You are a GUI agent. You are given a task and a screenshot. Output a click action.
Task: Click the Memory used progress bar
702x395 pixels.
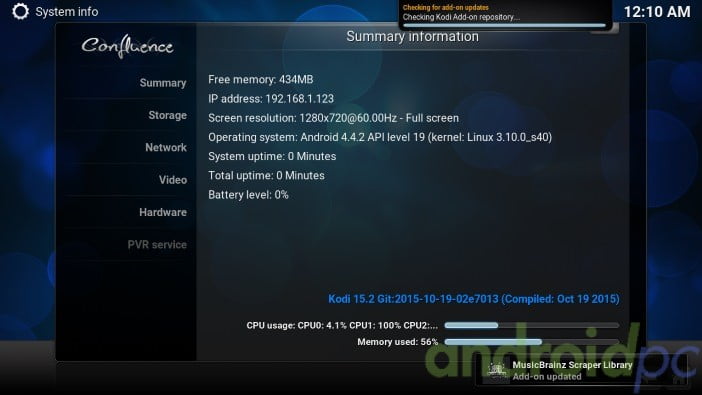(531, 342)
